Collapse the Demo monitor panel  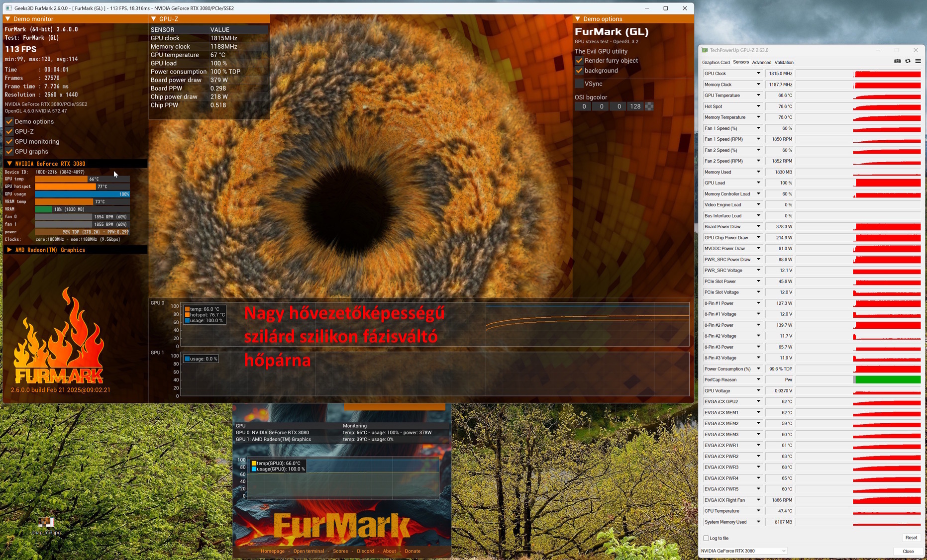coord(7,19)
